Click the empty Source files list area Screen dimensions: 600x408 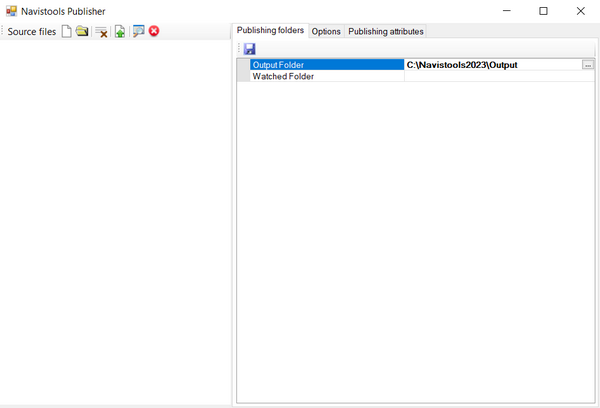tap(115, 220)
